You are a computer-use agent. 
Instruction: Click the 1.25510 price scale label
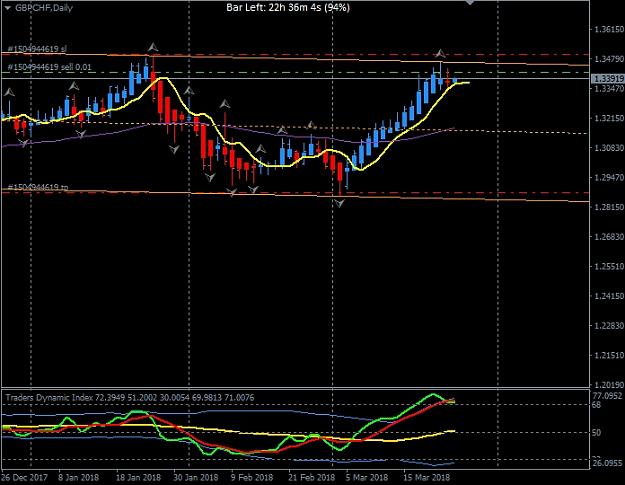608,266
